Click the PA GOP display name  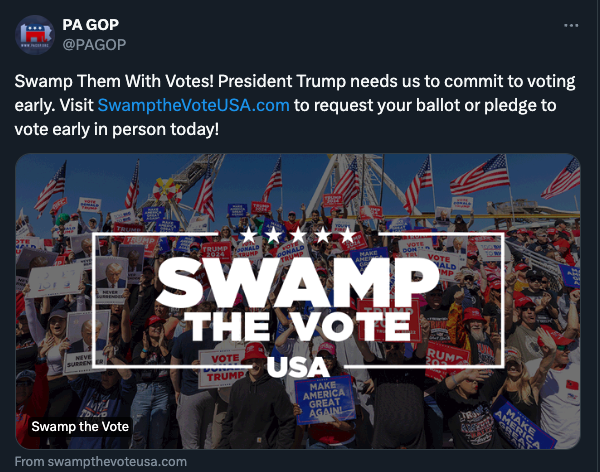(x=91, y=25)
